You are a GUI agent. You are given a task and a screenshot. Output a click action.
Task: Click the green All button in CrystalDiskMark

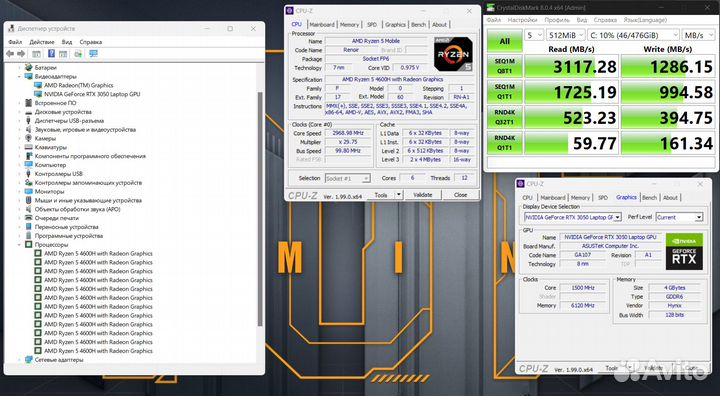coord(505,41)
